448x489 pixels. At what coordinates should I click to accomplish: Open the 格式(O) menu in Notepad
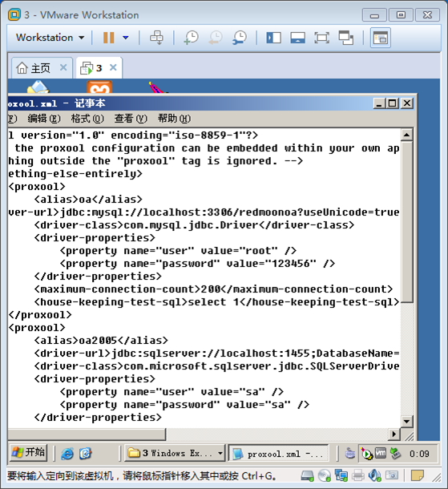87,119
